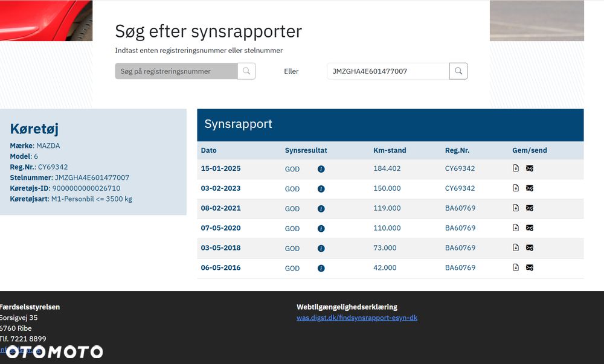
Task: Click the 'Søg efter synsrapporter' heading
Action: click(208, 31)
